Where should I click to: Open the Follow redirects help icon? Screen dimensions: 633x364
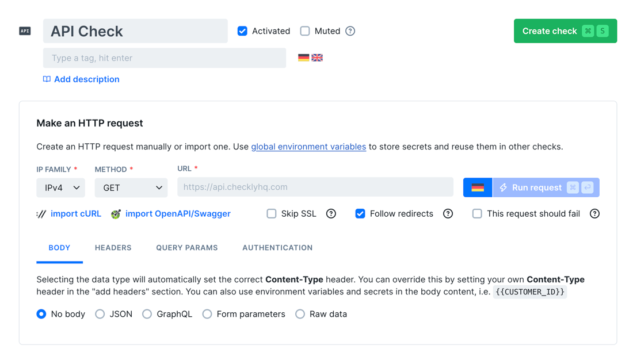[448, 214]
